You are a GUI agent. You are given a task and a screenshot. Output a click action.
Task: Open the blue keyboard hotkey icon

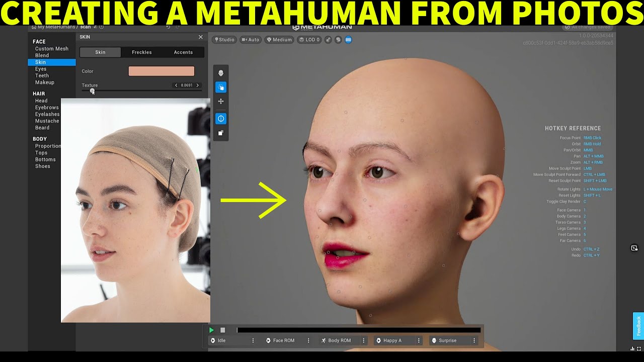click(x=349, y=39)
